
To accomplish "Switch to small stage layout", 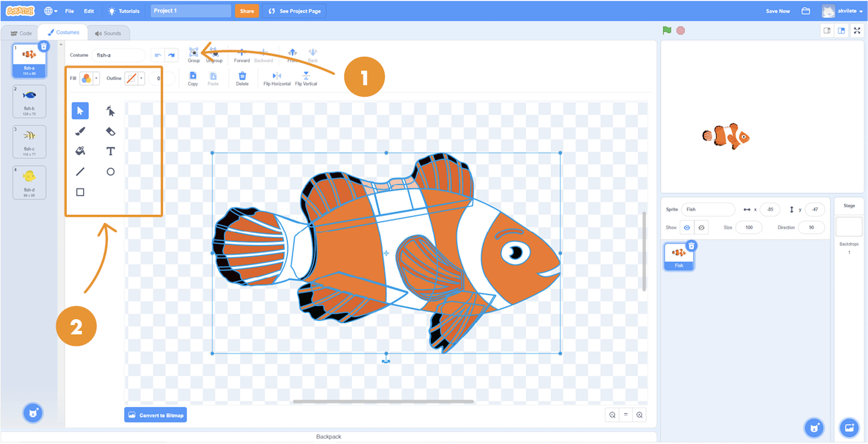I will 827,31.
